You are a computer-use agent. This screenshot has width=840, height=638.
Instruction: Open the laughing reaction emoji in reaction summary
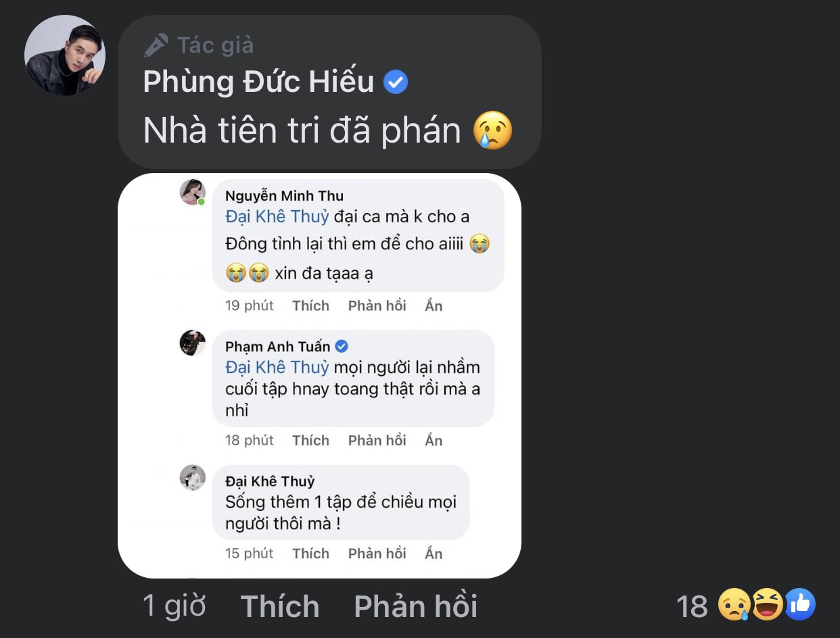click(767, 605)
